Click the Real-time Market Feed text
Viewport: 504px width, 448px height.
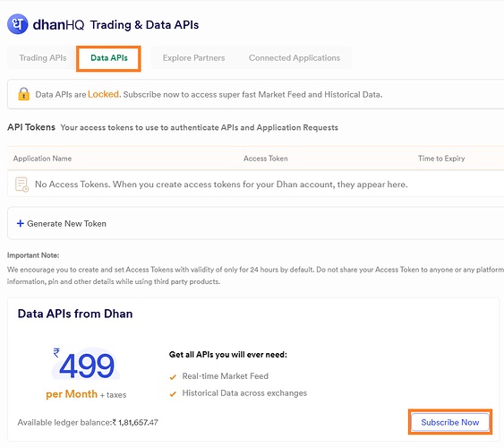tap(225, 376)
